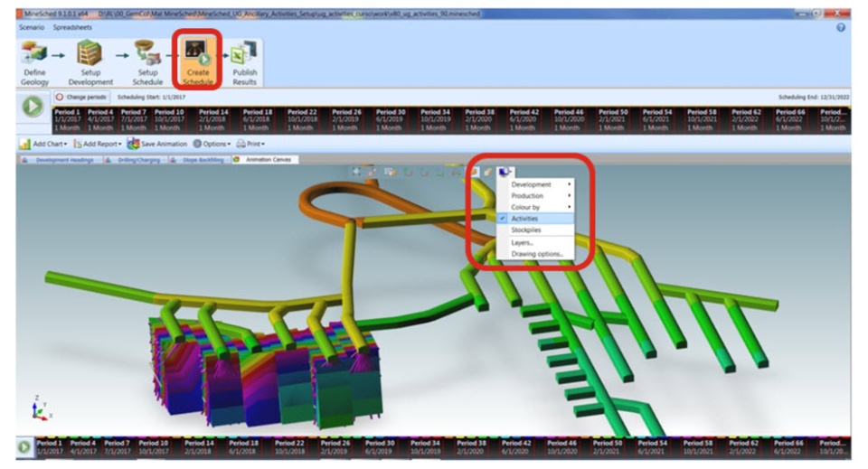
Task: Play animation with small green bottom button
Action: (24, 447)
